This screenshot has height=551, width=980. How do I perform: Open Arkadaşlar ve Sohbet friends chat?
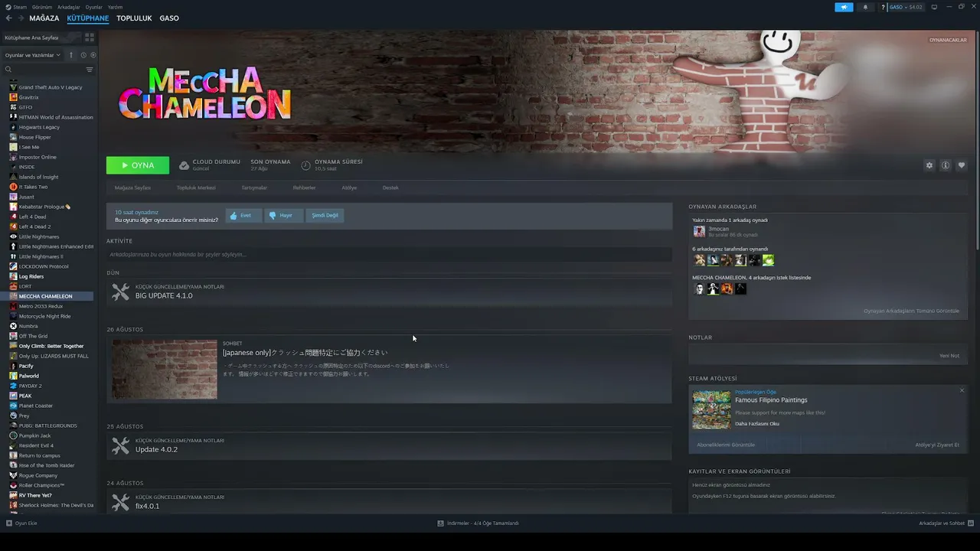(x=945, y=523)
